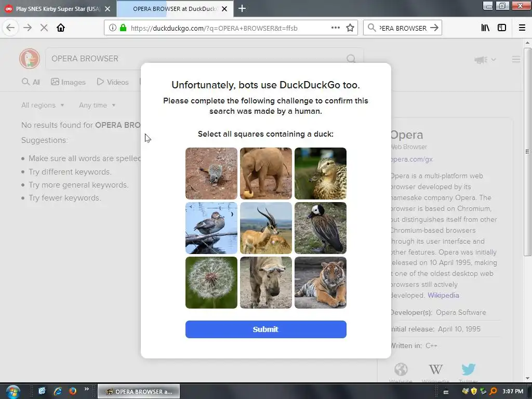Click the Wikipedia W icon in infobox
532x399 pixels.
tap(436, 369)
